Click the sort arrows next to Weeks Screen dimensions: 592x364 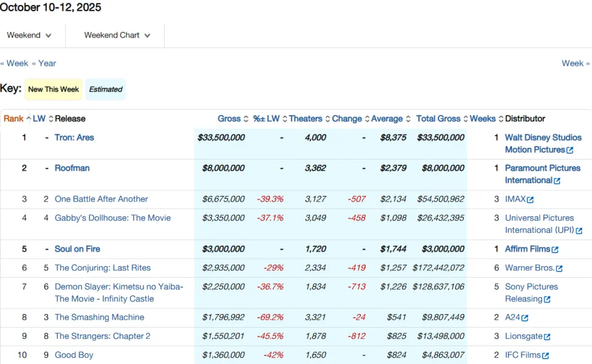pos(501,119)
